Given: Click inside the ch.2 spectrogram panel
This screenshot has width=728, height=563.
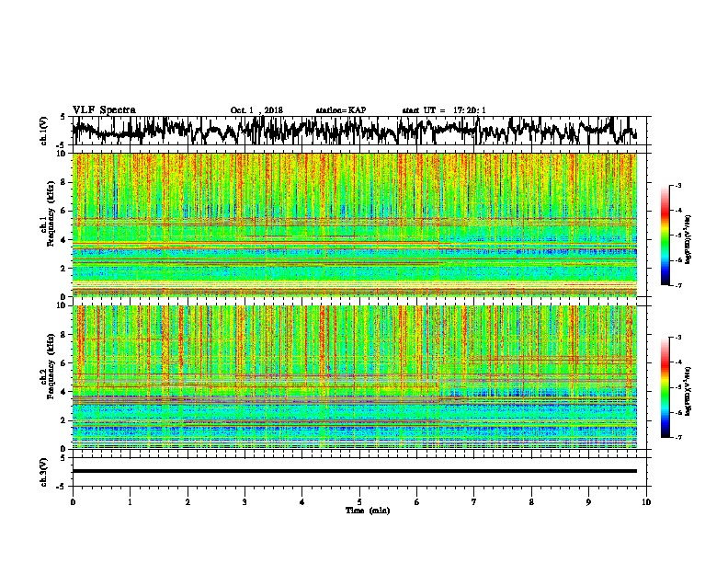Looking at the screenshot, I should tap(355, 377).
